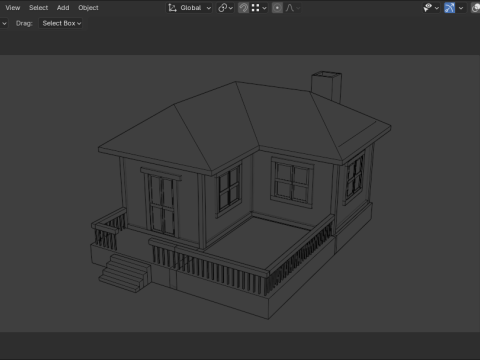Toggle the snap magnet icon
Viewport: 480px width, 360px height.
point(243,8)
